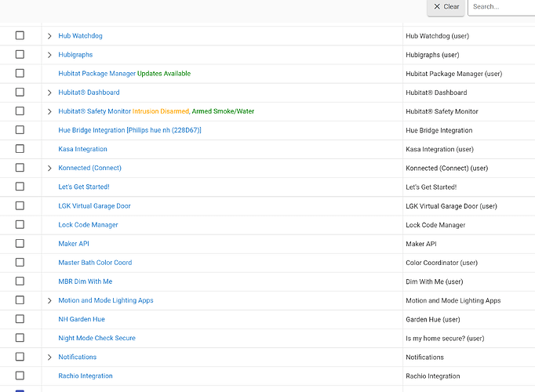Expand the Notifications row chevron
Image resolution: width=535 pixels, height=392 pixels.
[49, 358]
